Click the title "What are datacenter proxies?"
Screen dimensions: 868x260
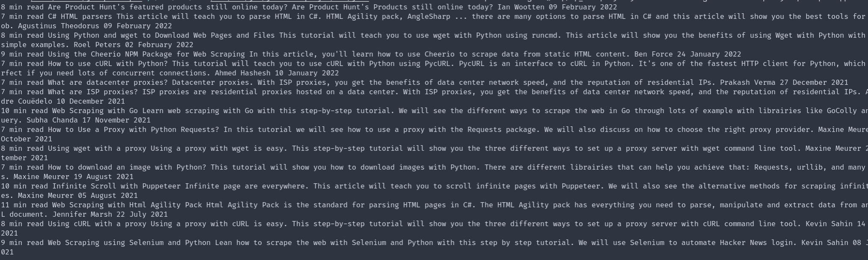(x=107, y=83)
